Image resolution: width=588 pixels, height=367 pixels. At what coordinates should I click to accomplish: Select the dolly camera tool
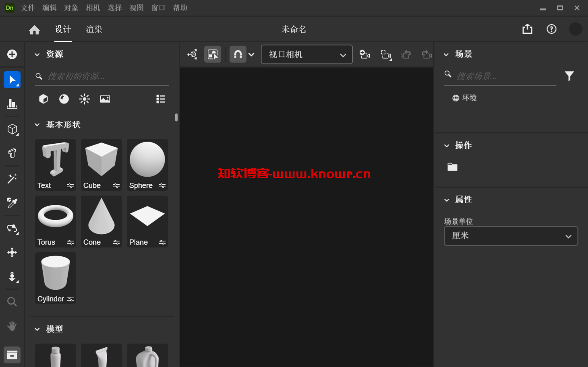click(x=12, y=277)
